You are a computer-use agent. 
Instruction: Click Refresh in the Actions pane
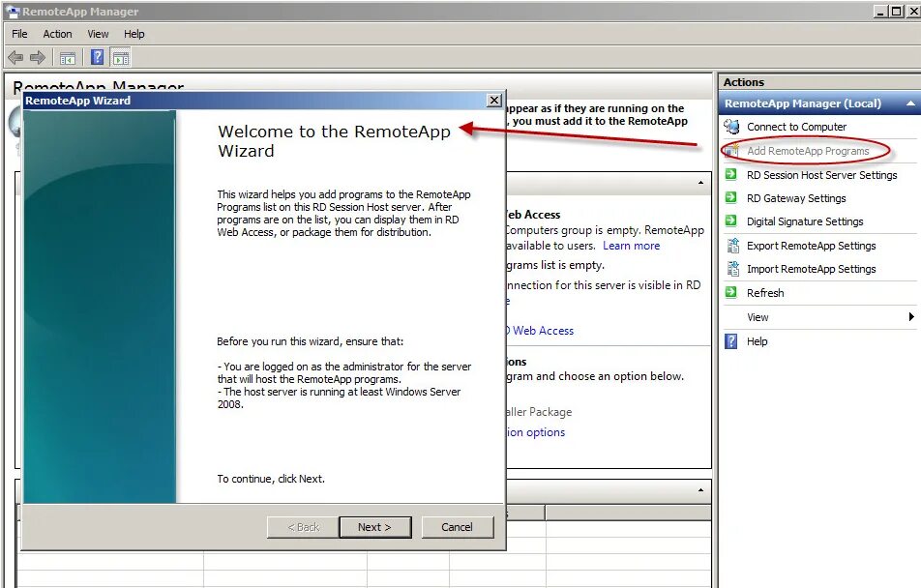coord(765,293)
